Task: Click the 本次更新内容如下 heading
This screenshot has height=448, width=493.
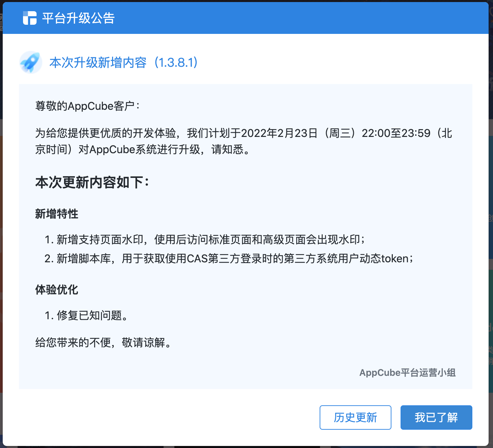Action: (92, 182)
